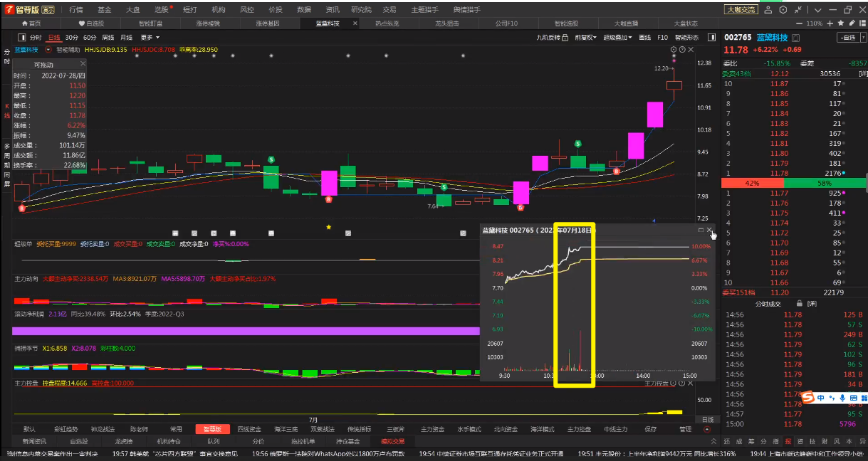Click the 分时成交 section header
This screenshot has width=868, height=461.
click(768, 304)
